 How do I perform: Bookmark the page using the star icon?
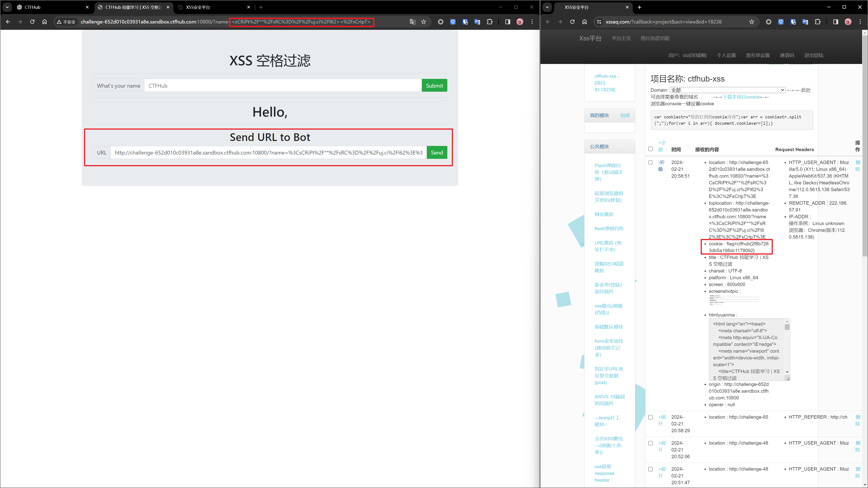click(x=424, y=21)
